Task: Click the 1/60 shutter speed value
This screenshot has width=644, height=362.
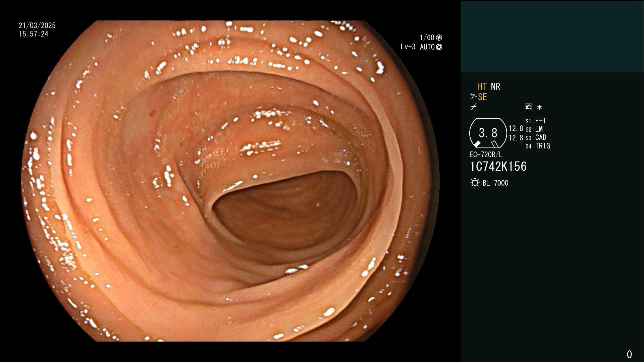Action: [427, 38]
